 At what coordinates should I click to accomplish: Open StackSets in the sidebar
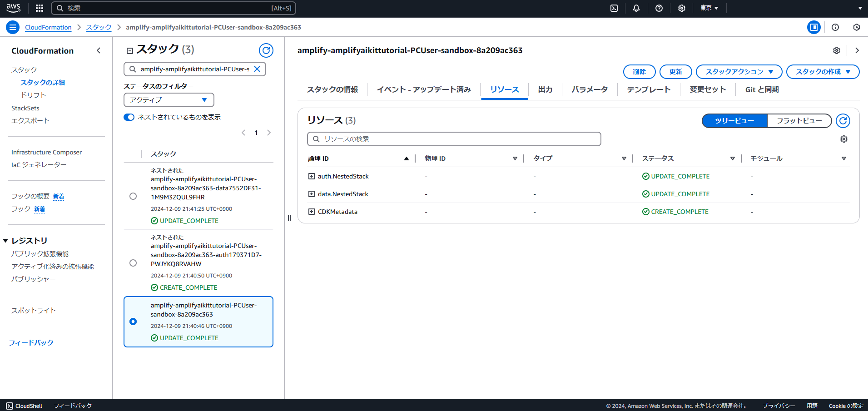coord(25,108)
